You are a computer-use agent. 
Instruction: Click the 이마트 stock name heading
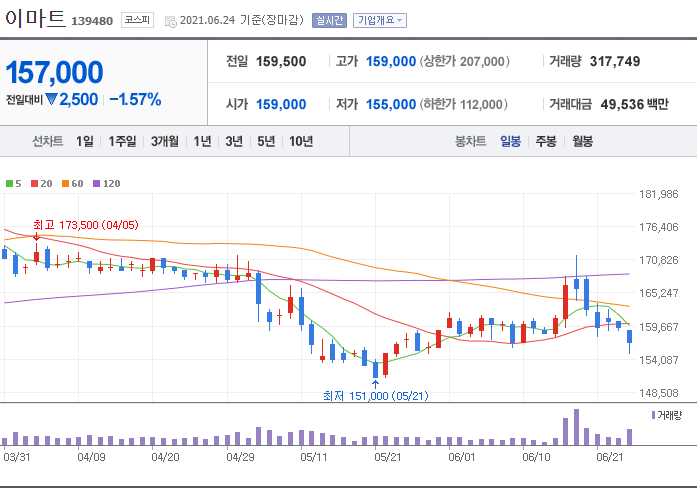[35, 18]
